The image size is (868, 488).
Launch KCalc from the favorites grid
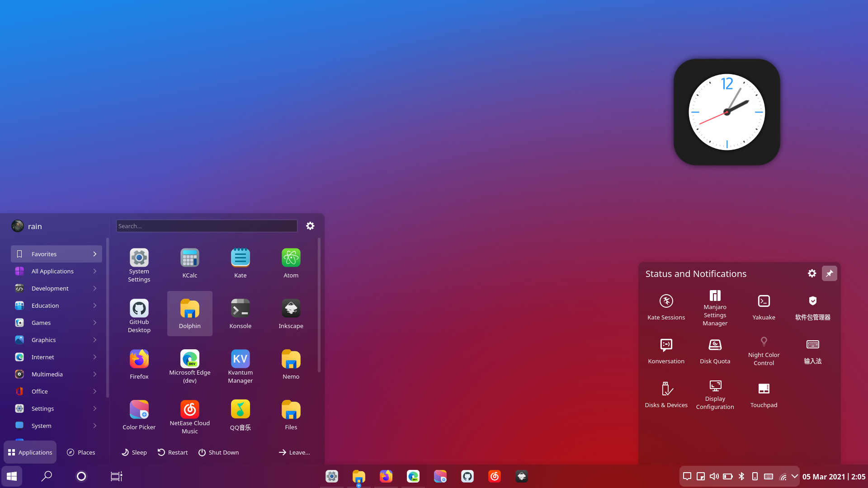point(189,263)
